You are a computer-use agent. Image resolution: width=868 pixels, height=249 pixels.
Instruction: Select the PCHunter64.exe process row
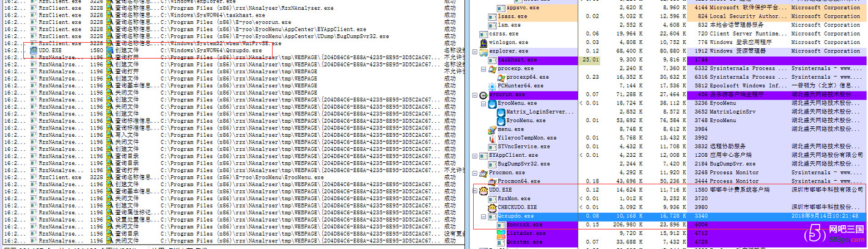click(x=669, y=86)
